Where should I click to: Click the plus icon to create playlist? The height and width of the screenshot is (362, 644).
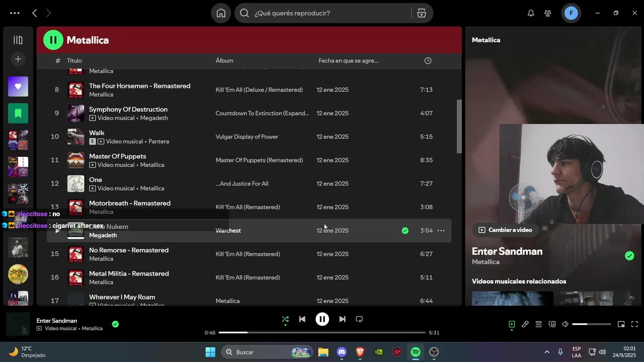[18, 59]
